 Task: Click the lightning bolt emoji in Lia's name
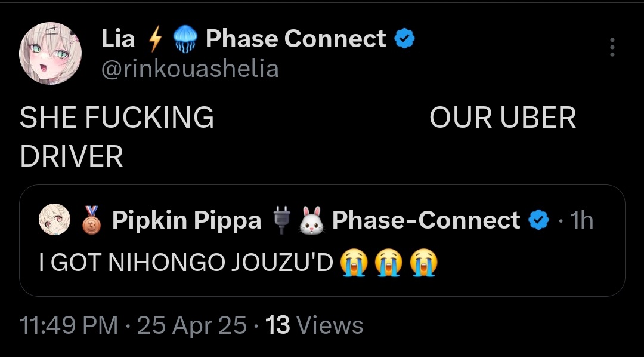coord(154,39)
